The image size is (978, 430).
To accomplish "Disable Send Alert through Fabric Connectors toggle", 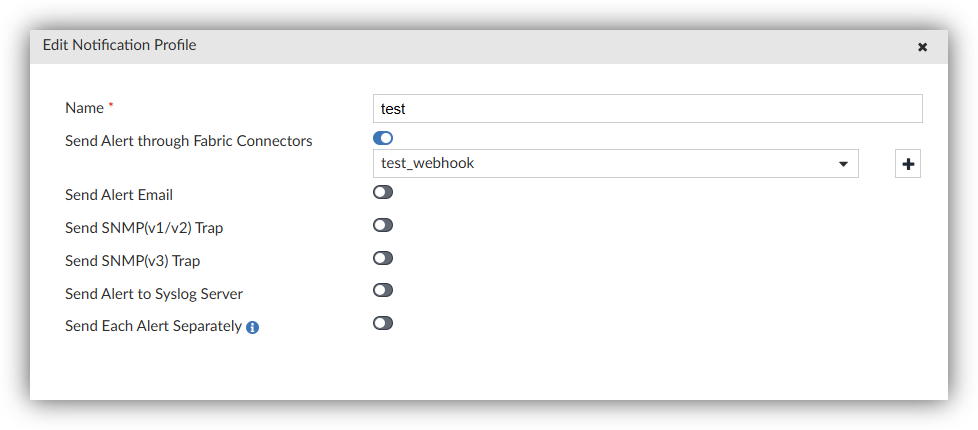I will (383, 138).
